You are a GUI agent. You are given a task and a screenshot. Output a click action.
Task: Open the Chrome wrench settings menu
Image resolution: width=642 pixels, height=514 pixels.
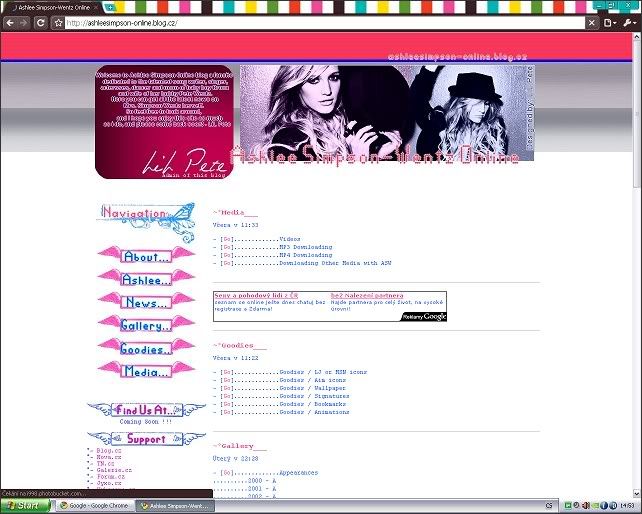tap(627, 22)
